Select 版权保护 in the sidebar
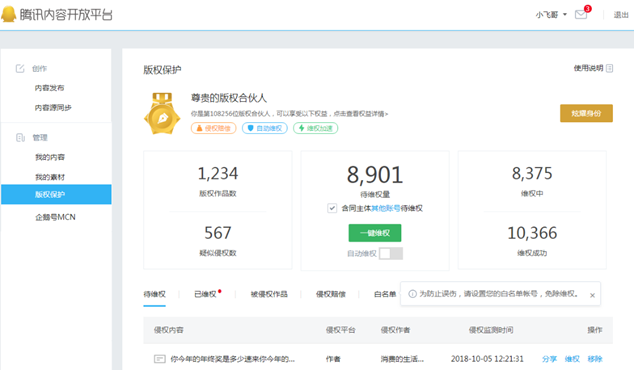Image resolution: width=634 pixels, height=370 pixels. coord(56,195)
